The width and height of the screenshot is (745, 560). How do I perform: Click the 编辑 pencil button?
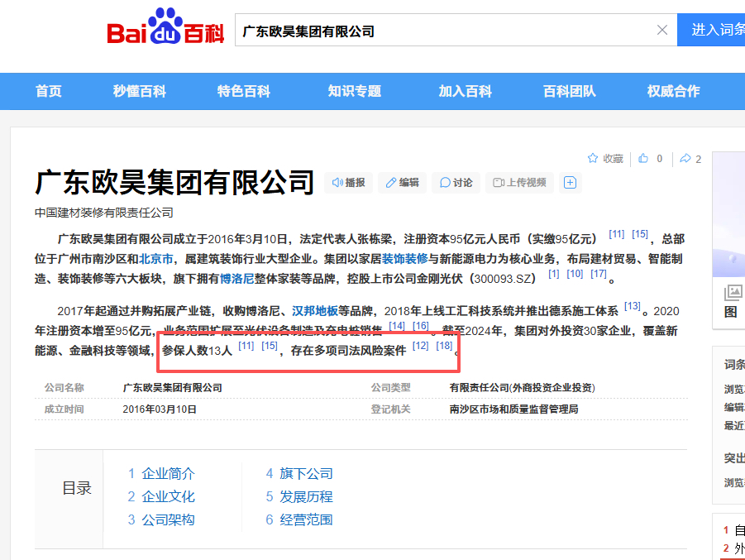tap(402, 183)
